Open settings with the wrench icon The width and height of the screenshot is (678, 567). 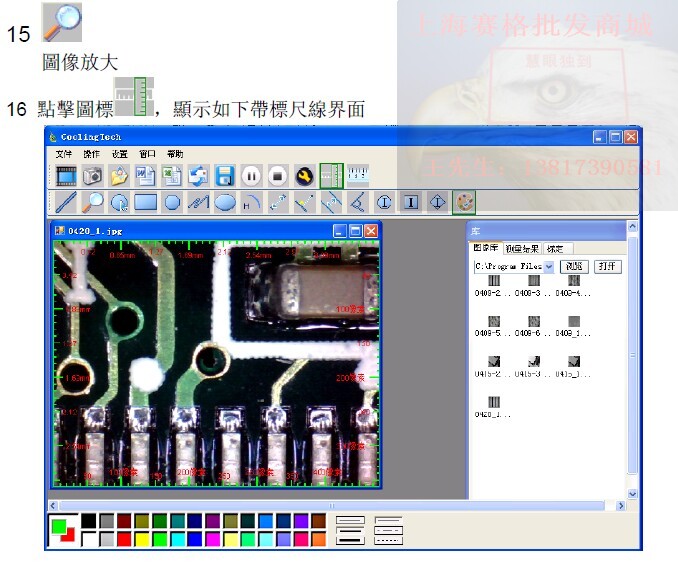[304, 176]
